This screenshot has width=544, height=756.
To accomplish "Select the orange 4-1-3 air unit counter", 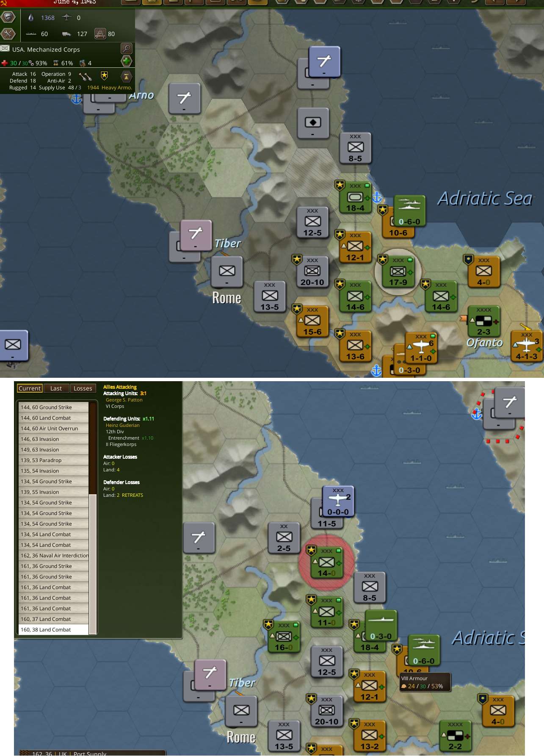I will (x=527, y=346).
